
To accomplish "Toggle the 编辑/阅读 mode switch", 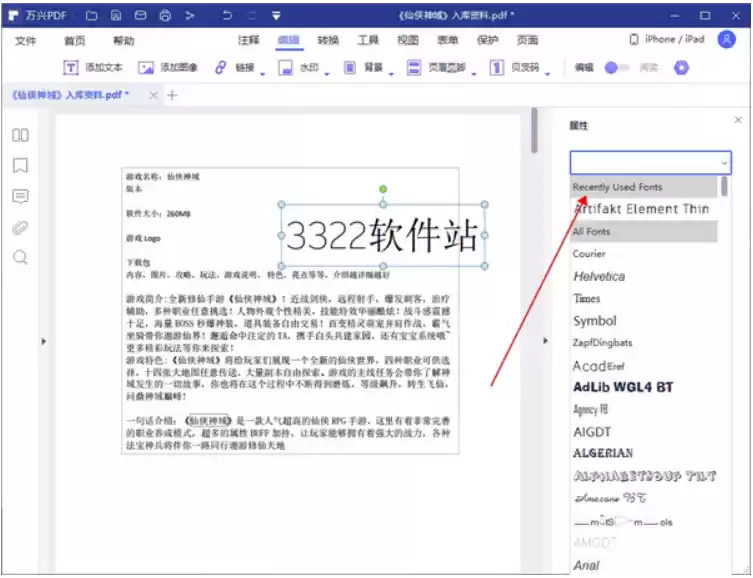I will point(617,68).
